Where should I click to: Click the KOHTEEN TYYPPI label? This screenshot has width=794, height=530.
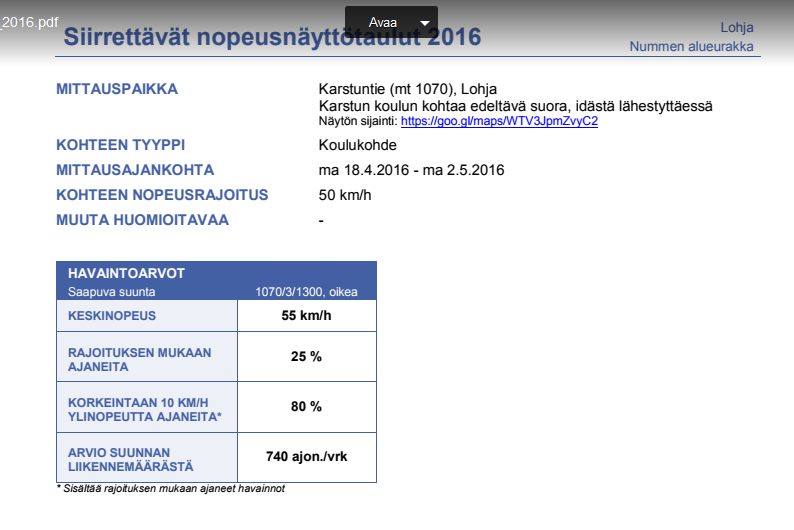[x=121, y=145]
